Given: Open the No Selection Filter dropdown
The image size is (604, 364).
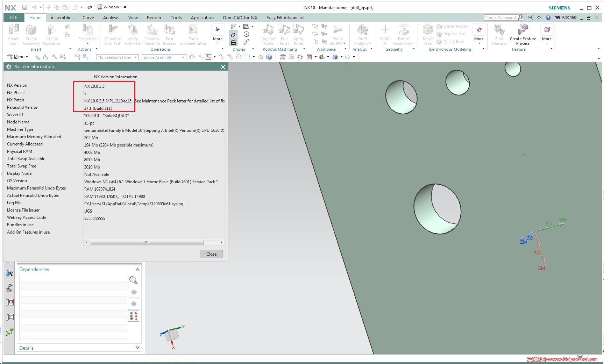Looking at the screenshot, I should pyautogui.click(x=118, y=57).
